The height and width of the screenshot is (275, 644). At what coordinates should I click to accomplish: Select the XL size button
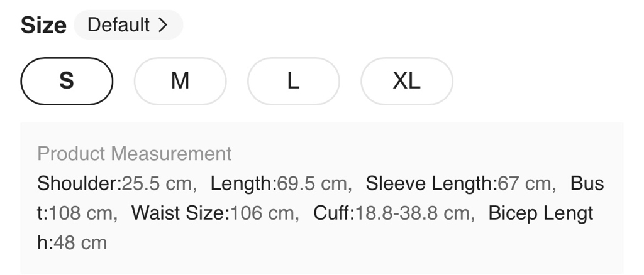coord(406,81)
